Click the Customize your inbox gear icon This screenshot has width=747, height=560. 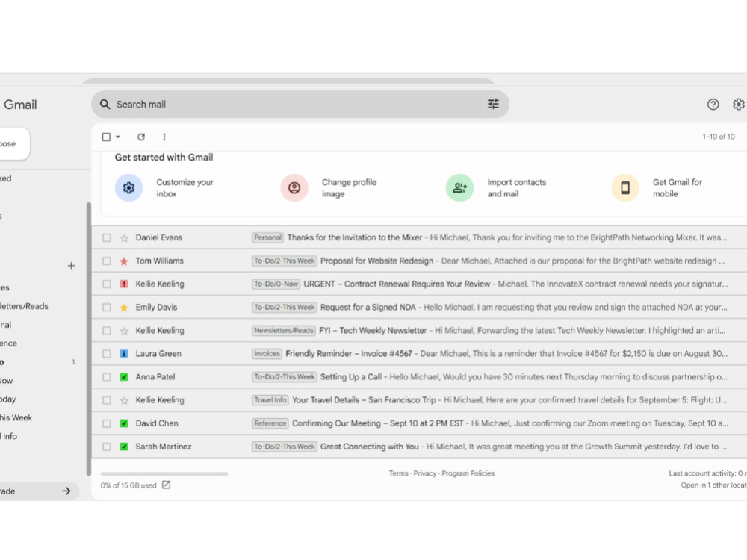(128, 187)
